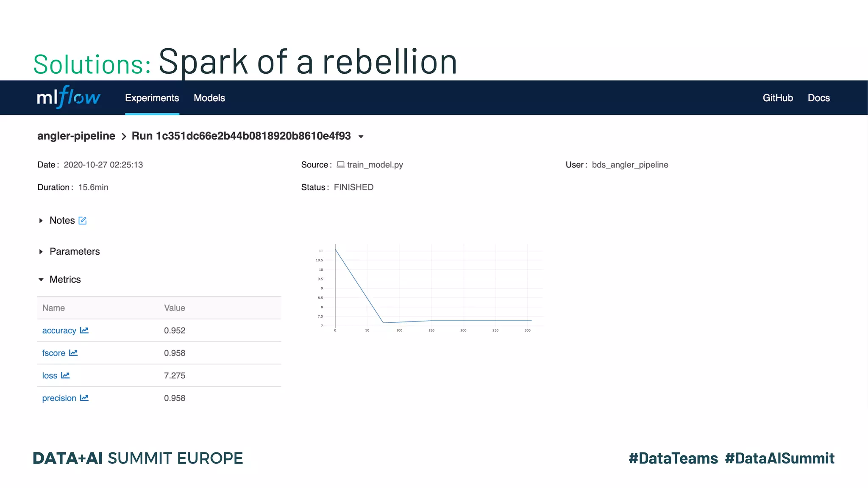Click the breadcrumb chevron separator

tap(124, 136)
